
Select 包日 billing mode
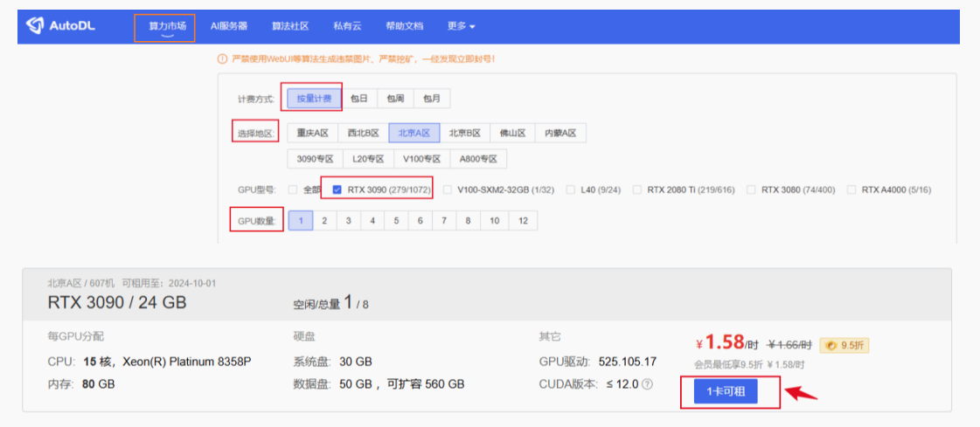[x=359, y=99]
